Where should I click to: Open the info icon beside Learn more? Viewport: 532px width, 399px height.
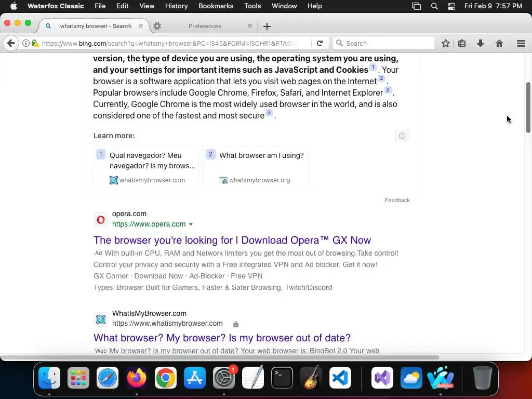coord(402,136)
